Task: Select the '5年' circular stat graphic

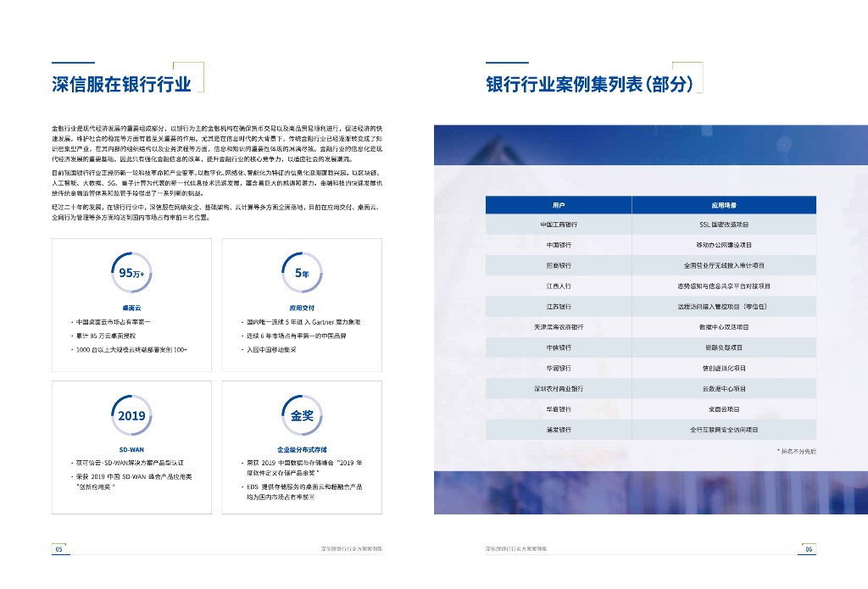Action: pos(302,273)
